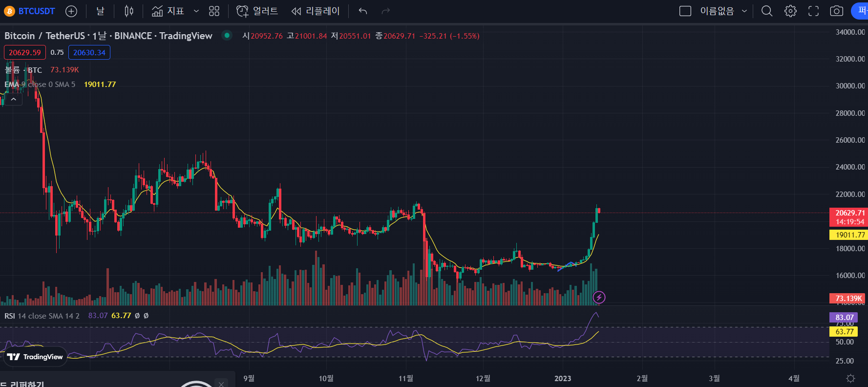The image size is (868, 387).
Task: Click the Bitcoin / TetherUS chart title
Action: pos(108,36)
